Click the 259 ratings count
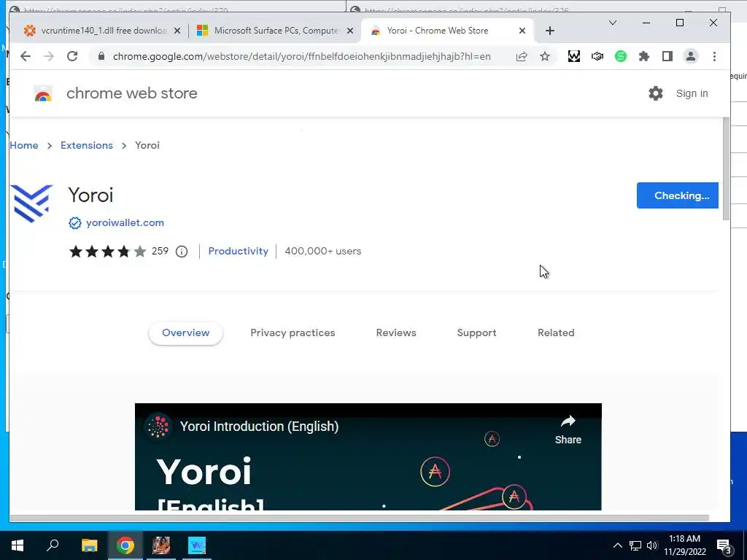 (x=160, y=251)
